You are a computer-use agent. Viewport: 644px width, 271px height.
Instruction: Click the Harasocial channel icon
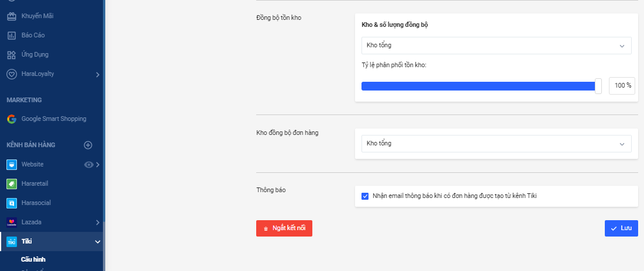11,203
